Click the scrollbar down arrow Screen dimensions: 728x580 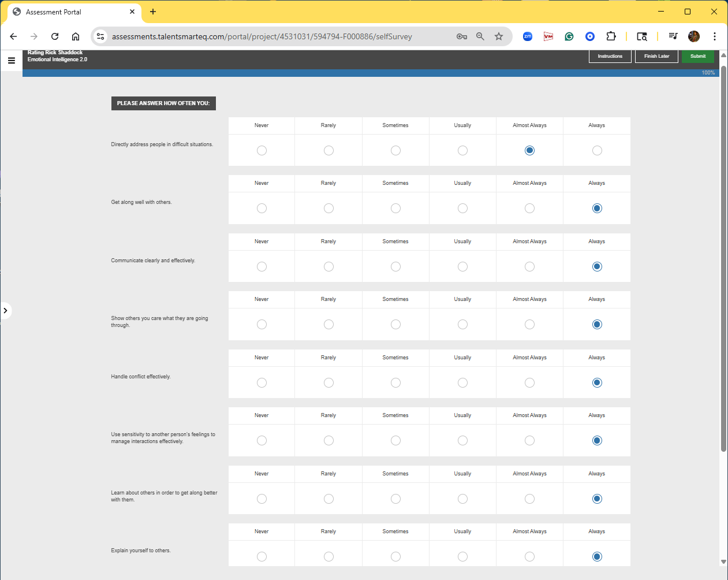click(x=723, y=562)
